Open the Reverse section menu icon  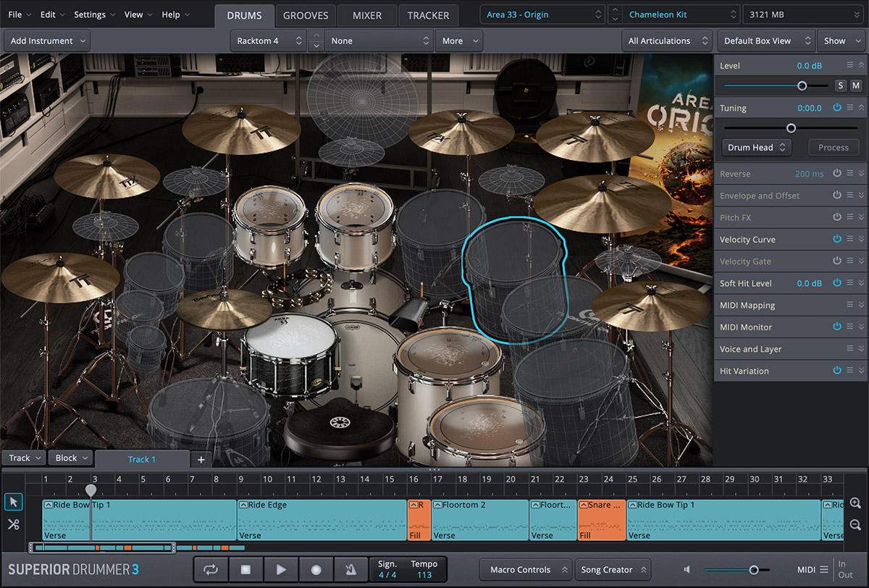coord(850,174)
